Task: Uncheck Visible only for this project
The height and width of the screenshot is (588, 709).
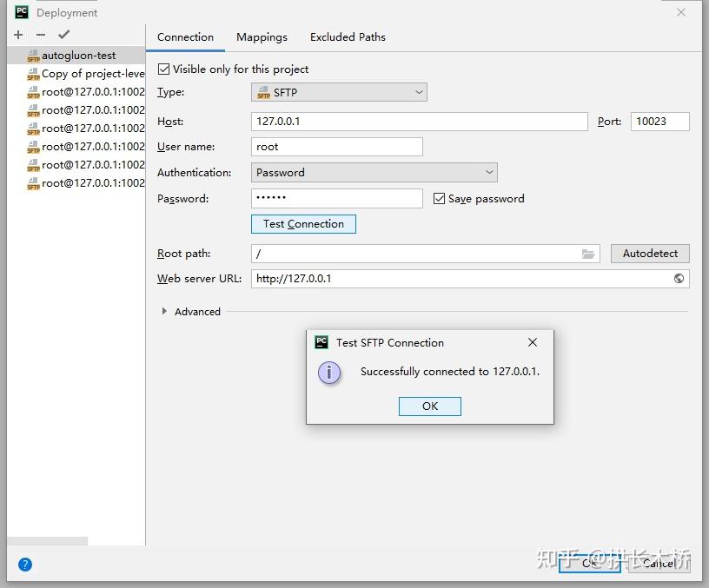Action: (x=162, y=69)
